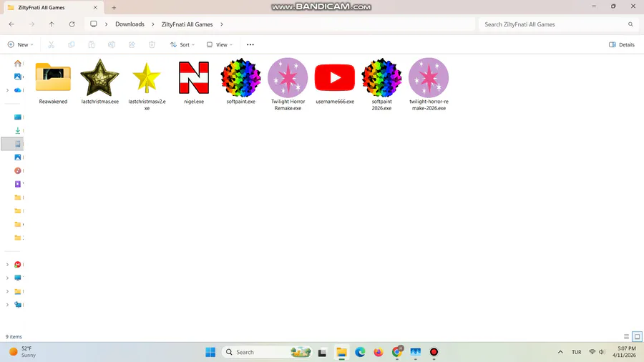Click the This PC monitor icon in address bar
This screenshot has width=644, height=362.
click(94, 24)
